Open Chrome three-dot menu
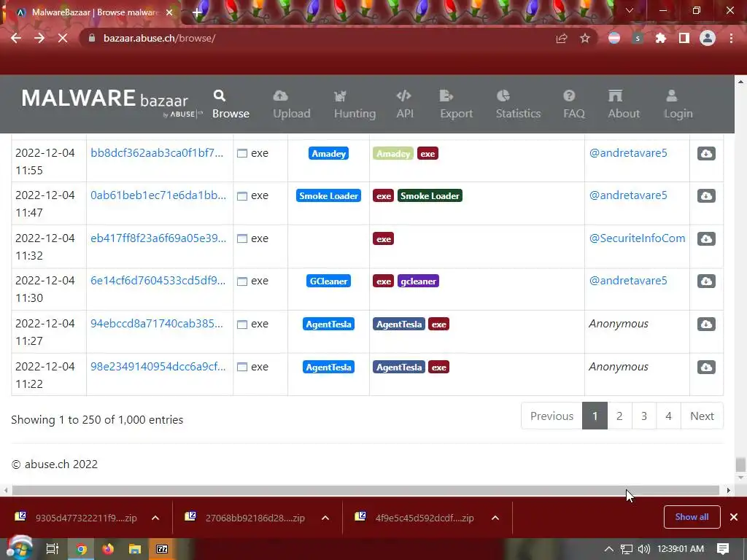This screenshot has height=560, width=747. tap(731, 38)
